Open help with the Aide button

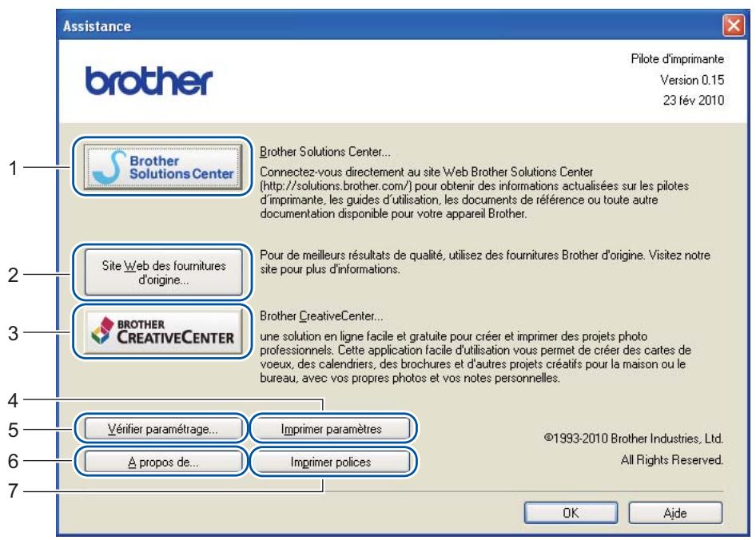(675, 513)
